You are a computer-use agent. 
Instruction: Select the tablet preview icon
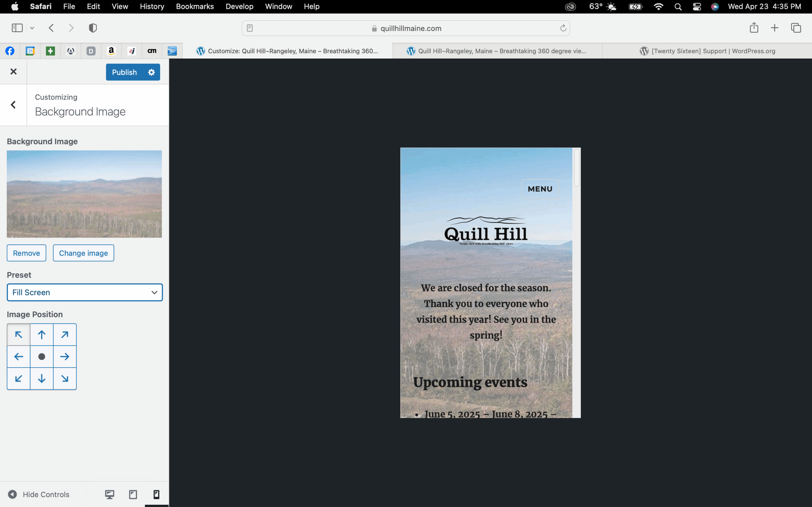tap(133, 494)
